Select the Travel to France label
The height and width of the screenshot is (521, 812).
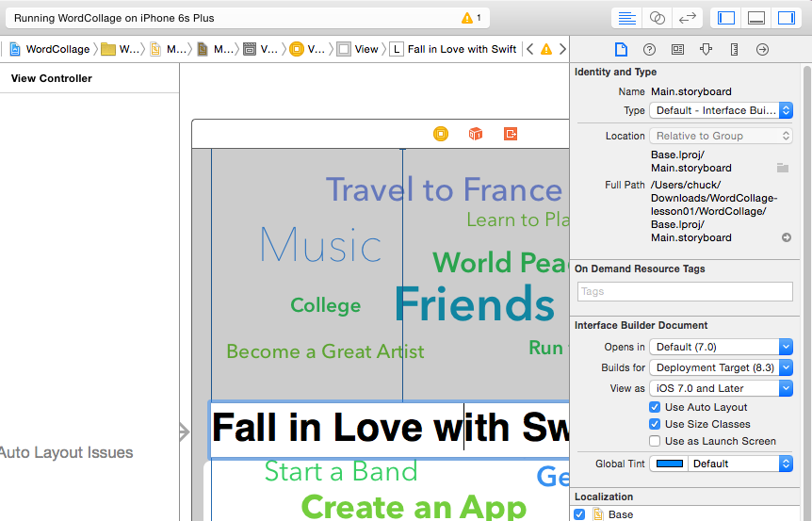(x=444, y=189)
